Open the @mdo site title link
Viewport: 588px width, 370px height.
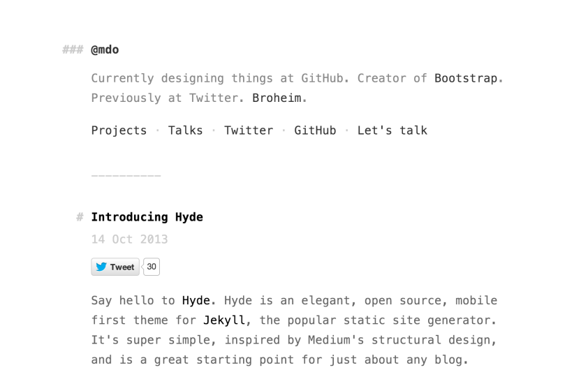click(x=105, y=50)
